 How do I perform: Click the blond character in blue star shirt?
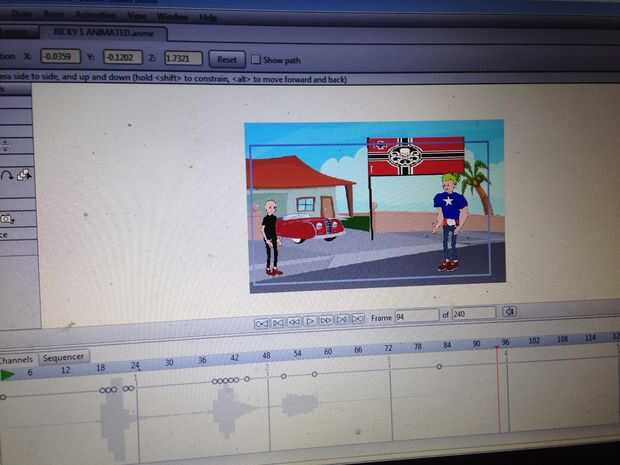tap(450, 222)
